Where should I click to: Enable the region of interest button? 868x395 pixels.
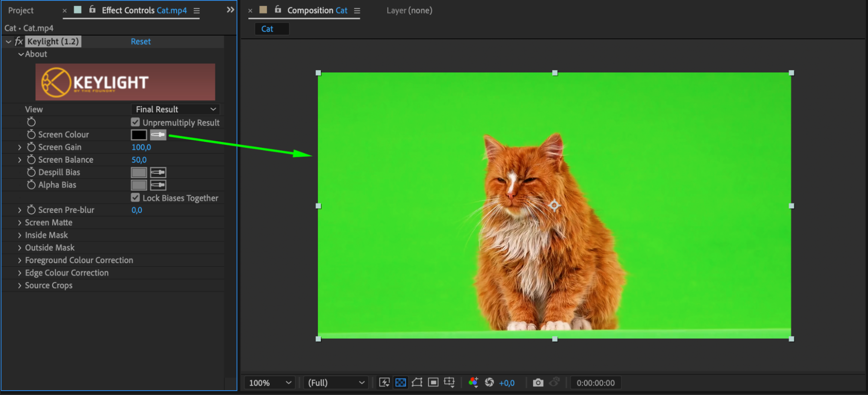point(433,382)
